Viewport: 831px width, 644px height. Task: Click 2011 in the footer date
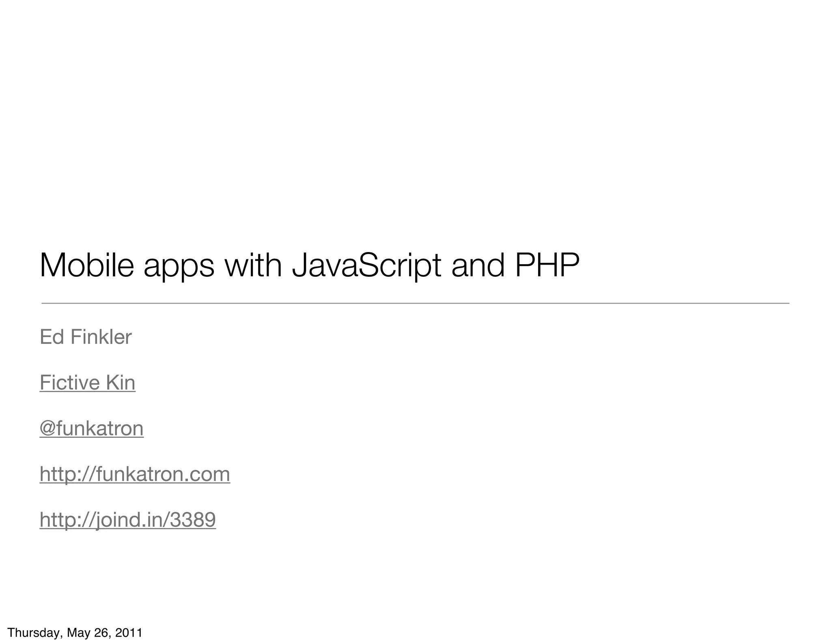click(x=129, y=633)
